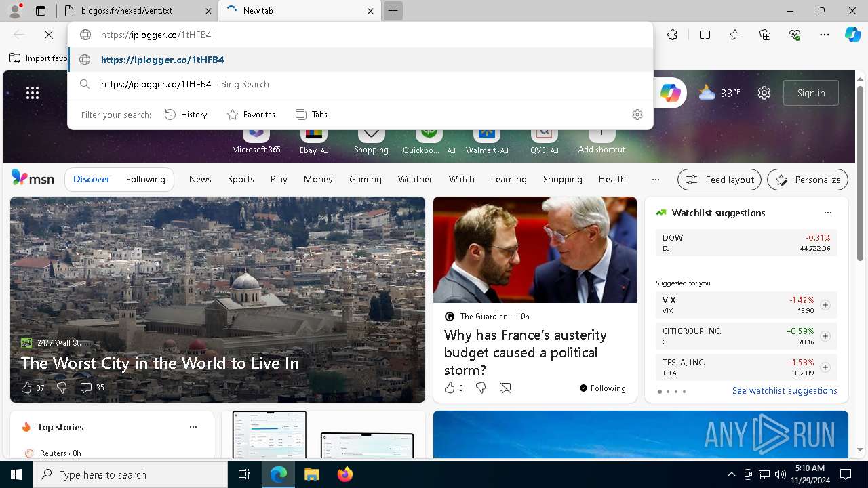Open Task View on the taskbar
868x488 pixels.
(x=244, y=474)
